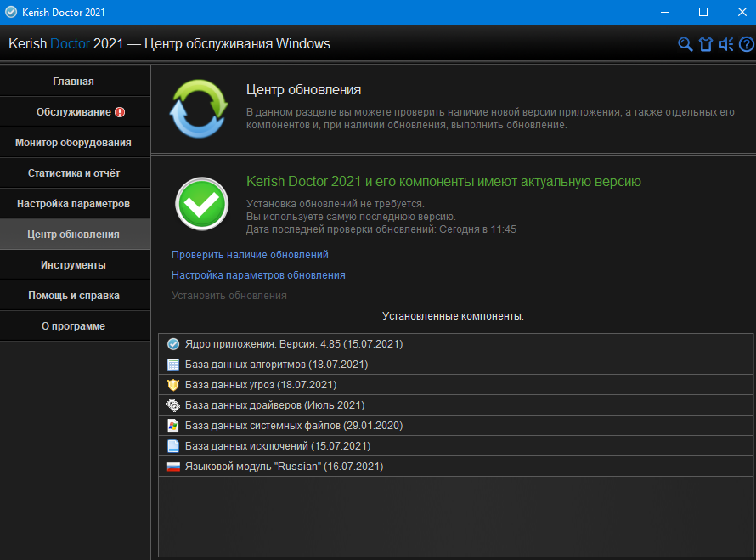Select База данных угроз (18.07.2021) row
Image resolution: width=756 pixels, height=560 pixels.
(x=455, y=385)
